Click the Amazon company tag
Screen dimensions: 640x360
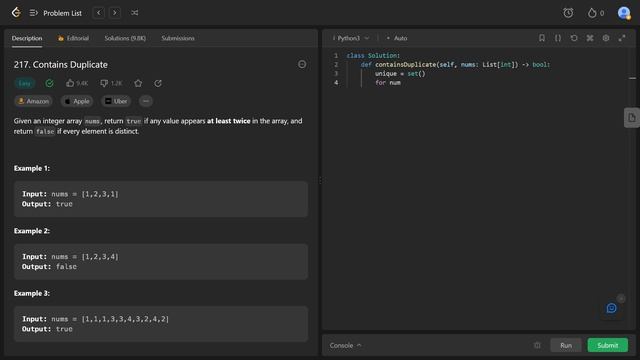pyautogui.click(x=33, y=101)
